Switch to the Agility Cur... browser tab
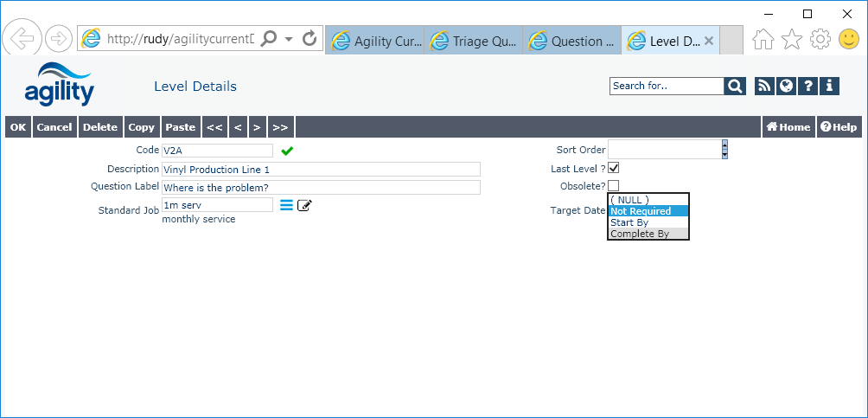Image resolution: width=868 pixels, height=418 pixels. tap(375, 41)
